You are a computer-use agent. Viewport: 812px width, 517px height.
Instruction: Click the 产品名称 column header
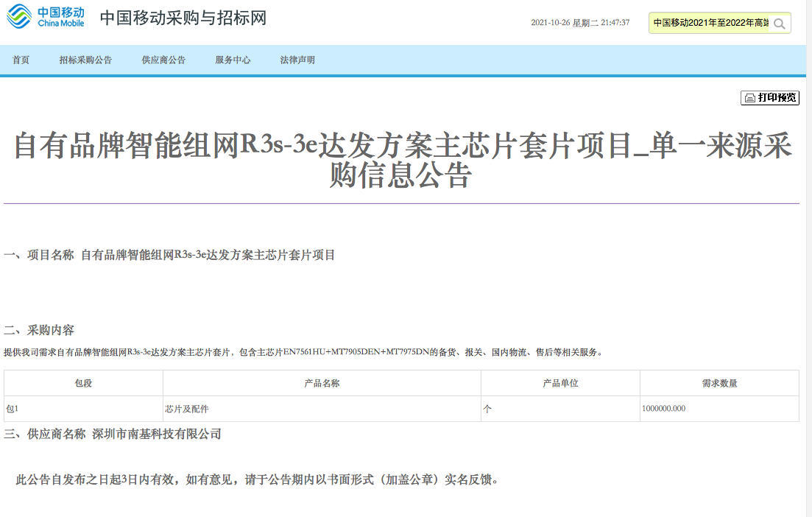click(322, 384)
